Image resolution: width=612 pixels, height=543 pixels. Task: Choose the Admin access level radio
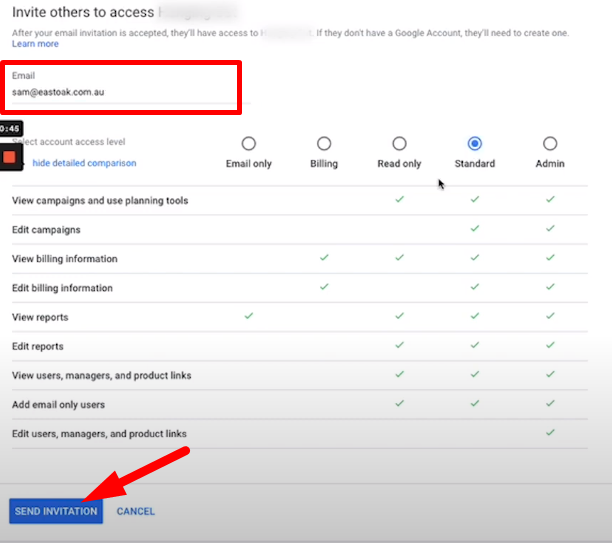click(550, 144)
